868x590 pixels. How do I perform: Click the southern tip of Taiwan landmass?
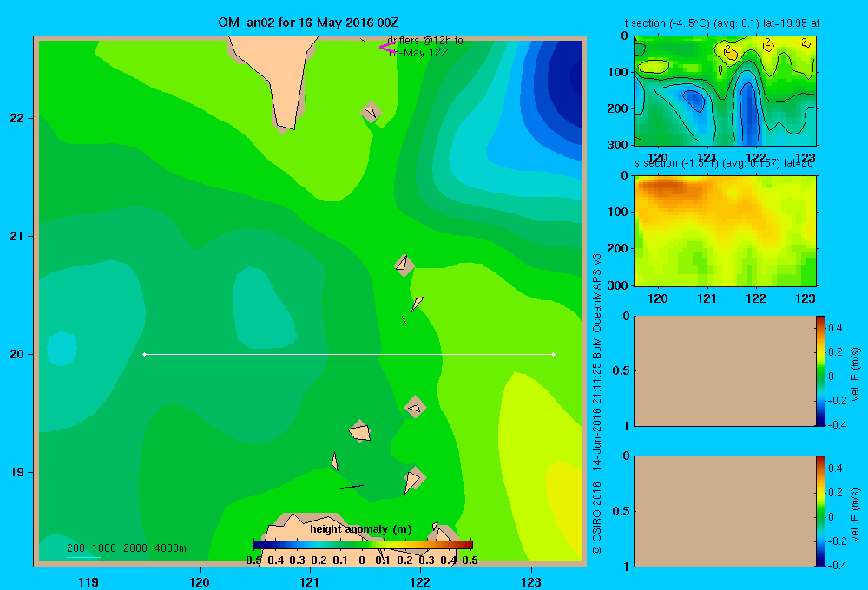pos(285,125)
